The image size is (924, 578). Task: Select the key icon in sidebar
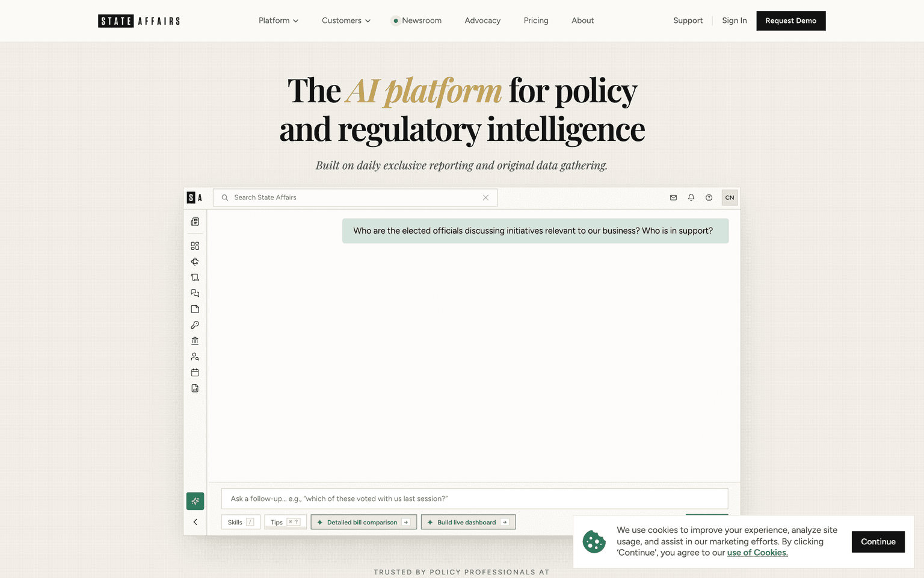[195, 325]
